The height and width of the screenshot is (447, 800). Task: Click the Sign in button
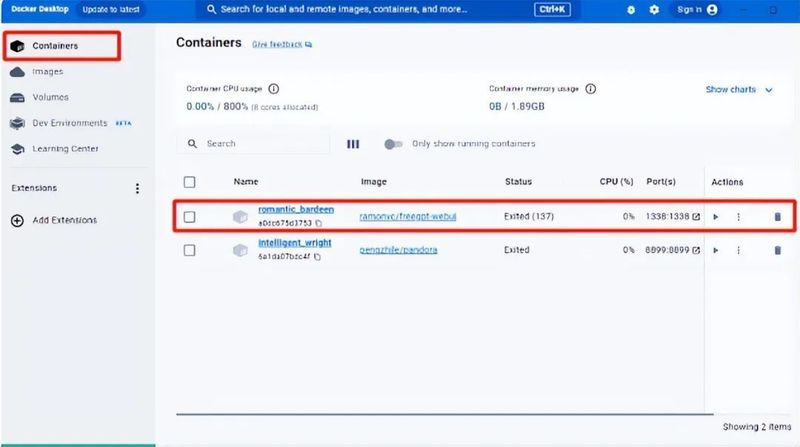[x=697, y=9]
